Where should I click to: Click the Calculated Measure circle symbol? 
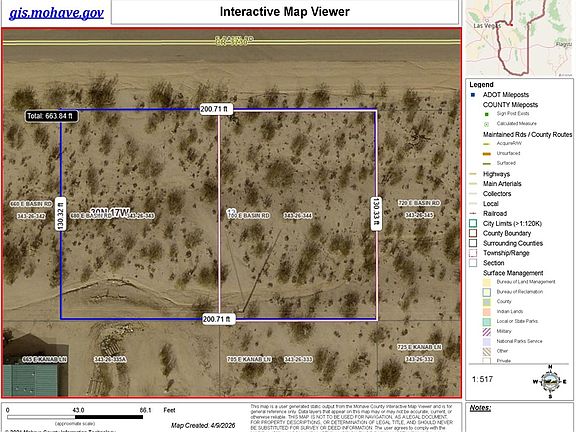[x=487, y=124]
